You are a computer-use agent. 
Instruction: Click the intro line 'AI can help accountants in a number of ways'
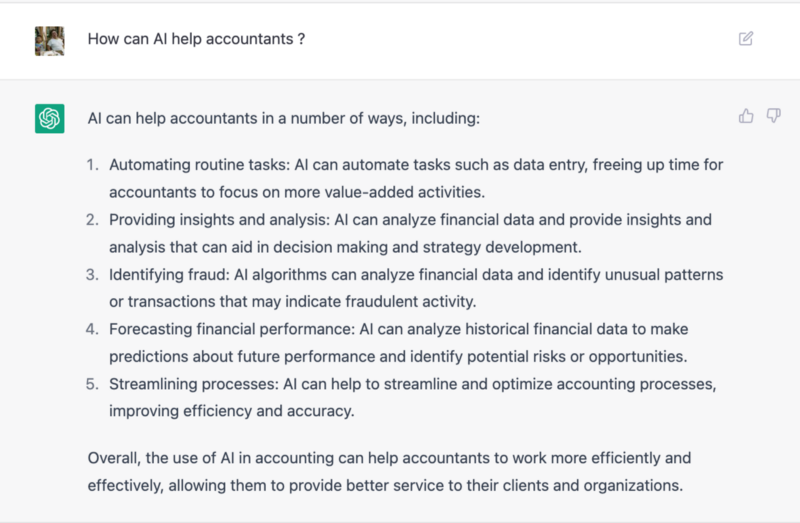(284, 118)
